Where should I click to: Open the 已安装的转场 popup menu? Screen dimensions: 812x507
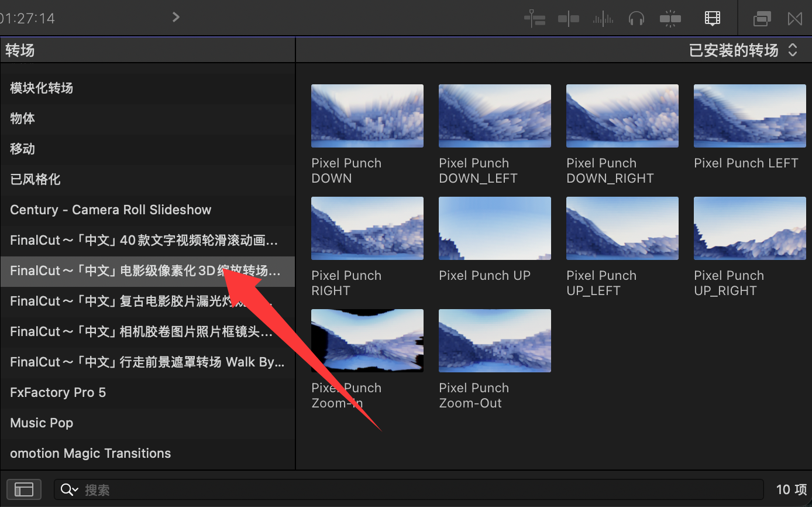click(x=742, y=50)
